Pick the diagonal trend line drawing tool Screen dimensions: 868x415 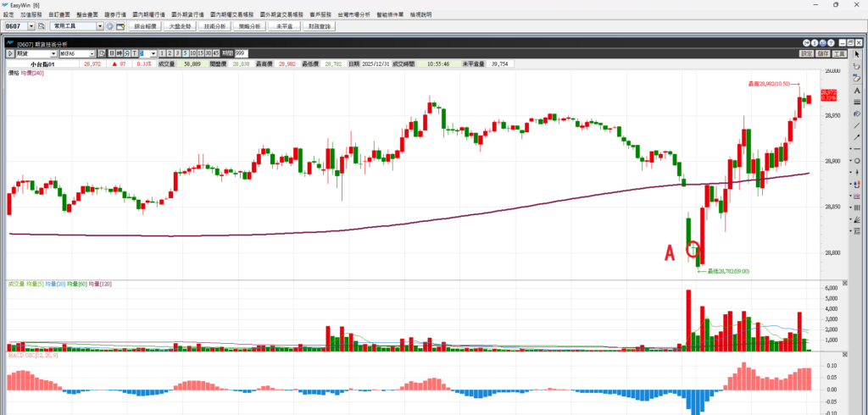(x=857, y=125)
